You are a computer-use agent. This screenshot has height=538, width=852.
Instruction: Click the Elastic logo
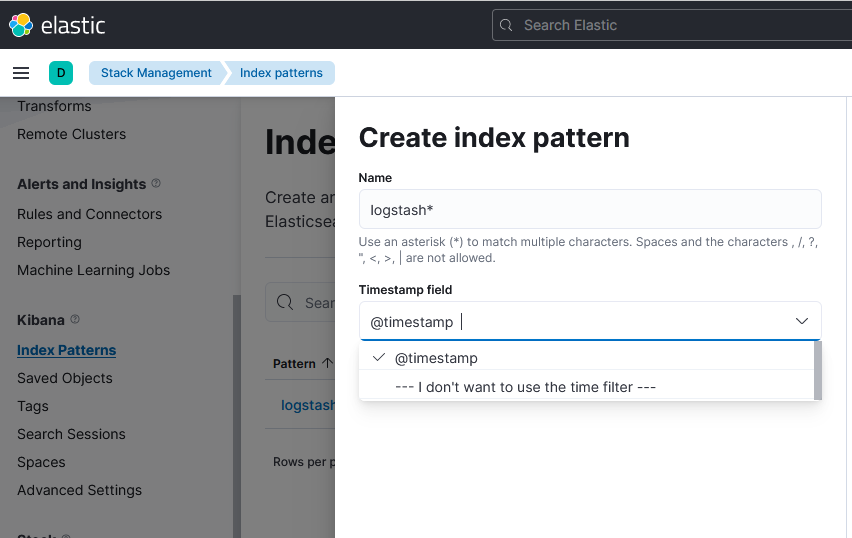click(x=57, y=25)
